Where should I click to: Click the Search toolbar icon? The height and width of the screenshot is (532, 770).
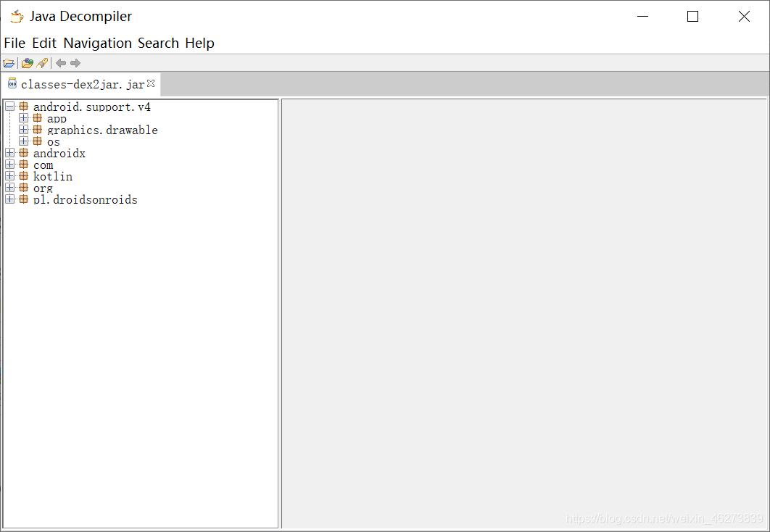click(x=43, y=63)
